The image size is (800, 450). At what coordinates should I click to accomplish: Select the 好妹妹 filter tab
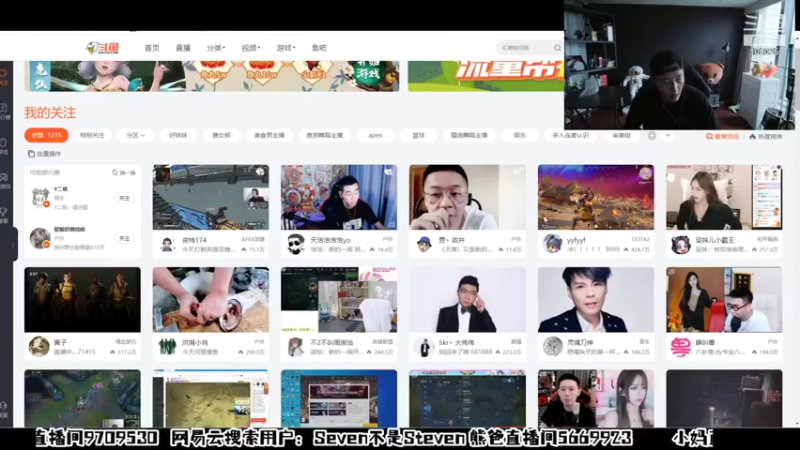pyautogui.click(x=178, y=135)
